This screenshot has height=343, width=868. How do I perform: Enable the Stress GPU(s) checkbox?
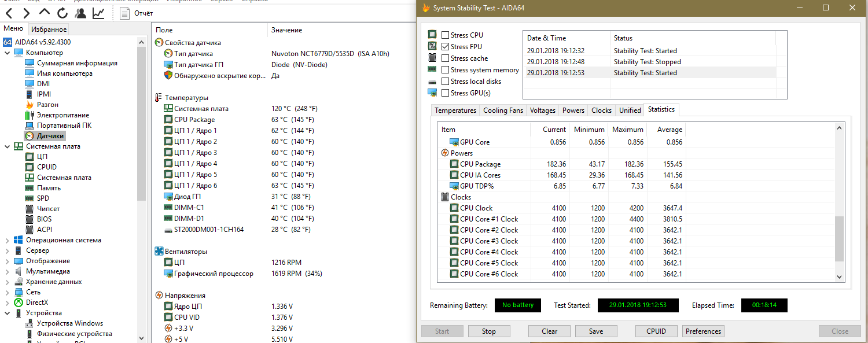point(445,93)
